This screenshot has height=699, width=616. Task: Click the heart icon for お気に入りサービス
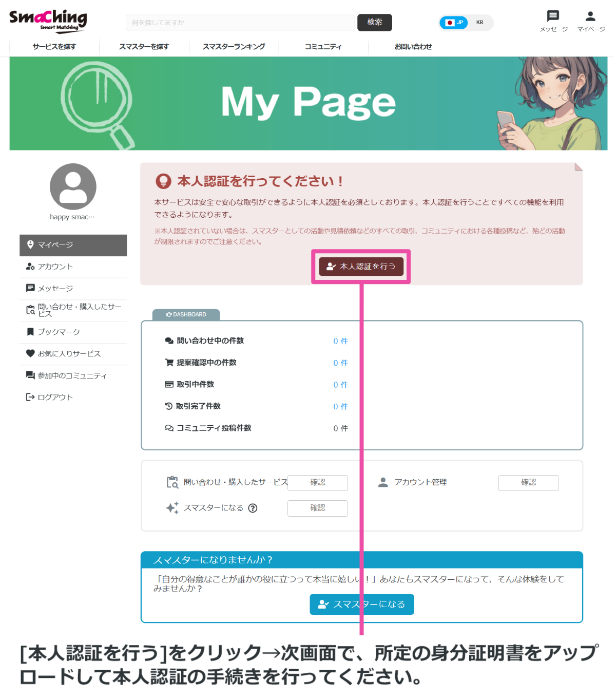[30, 353]
